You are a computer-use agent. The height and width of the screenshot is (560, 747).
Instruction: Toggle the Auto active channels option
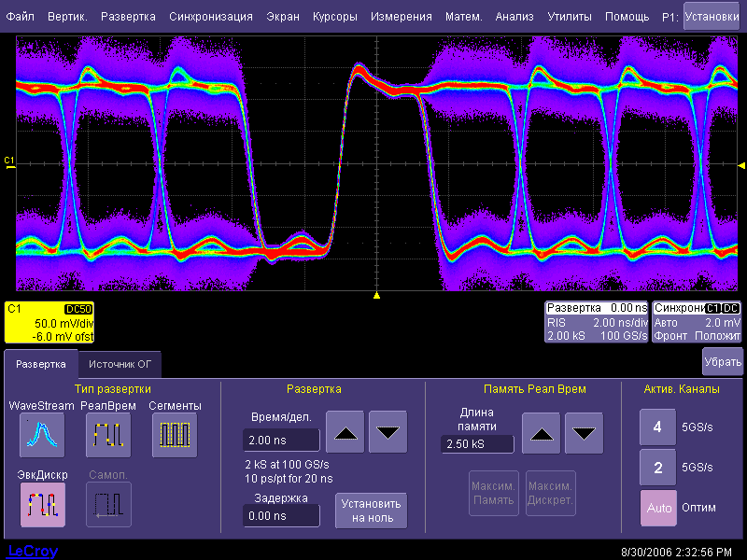point(657,509)
